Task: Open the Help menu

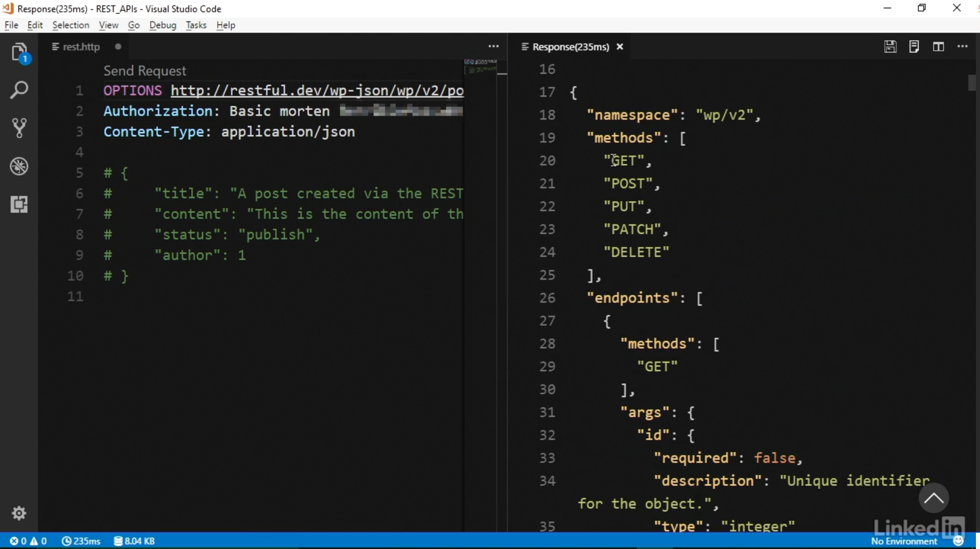Action: click(x=226, y=25)
